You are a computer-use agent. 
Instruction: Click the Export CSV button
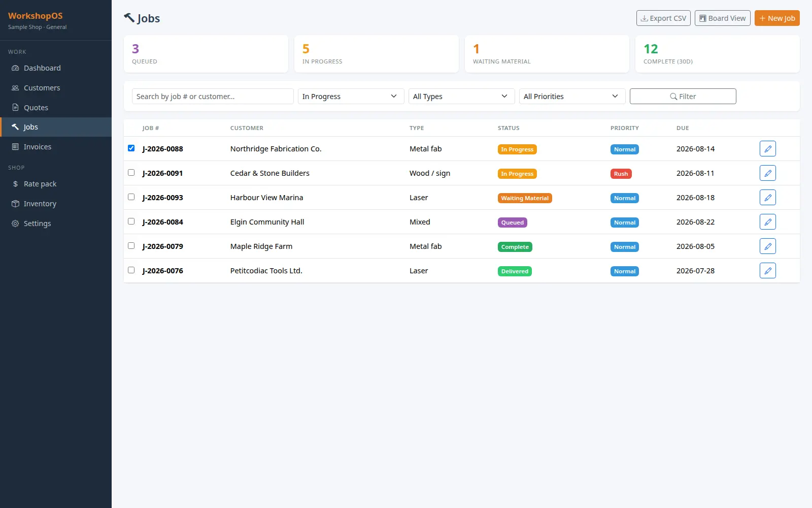pos(663,18)
